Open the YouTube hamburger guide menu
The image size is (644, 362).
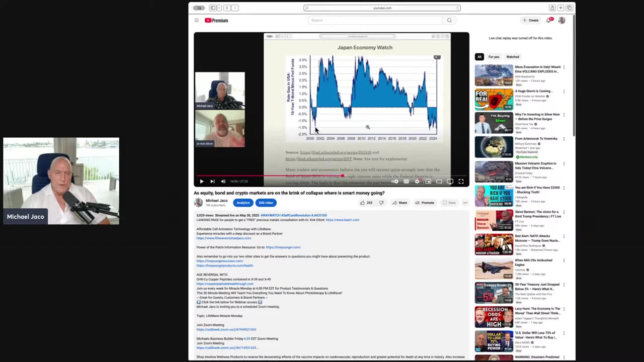click(196, 20)
